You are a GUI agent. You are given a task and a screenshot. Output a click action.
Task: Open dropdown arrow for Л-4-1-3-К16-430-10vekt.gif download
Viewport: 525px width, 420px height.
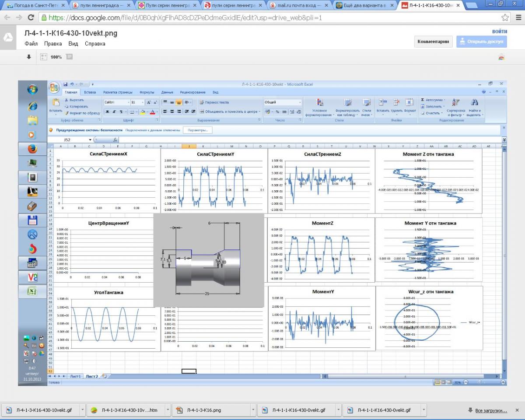82,410
